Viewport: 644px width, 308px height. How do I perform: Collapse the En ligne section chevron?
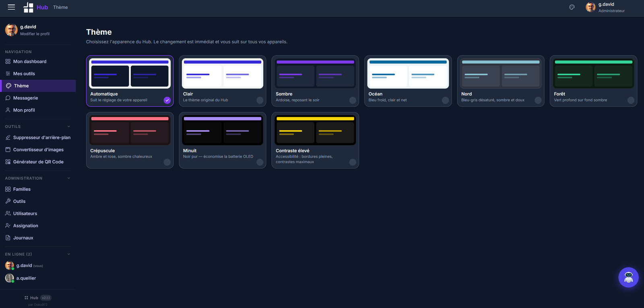point(69,254)
